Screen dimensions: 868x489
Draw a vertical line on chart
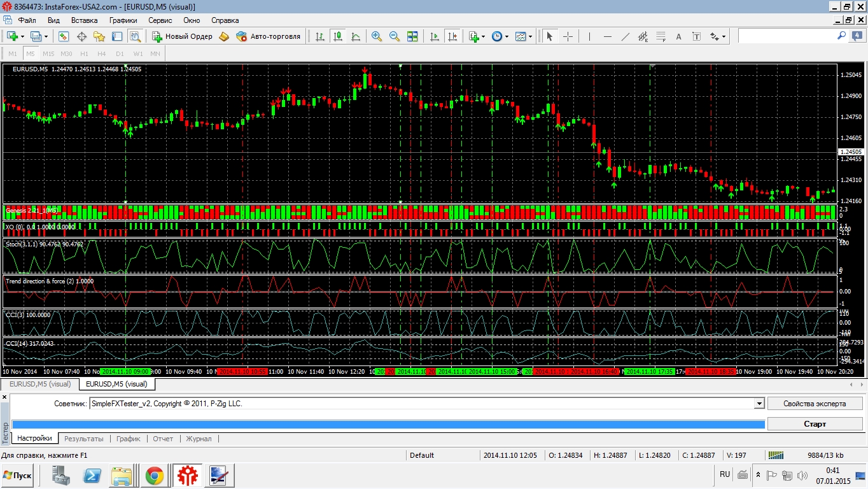click(x=589, y=36)
